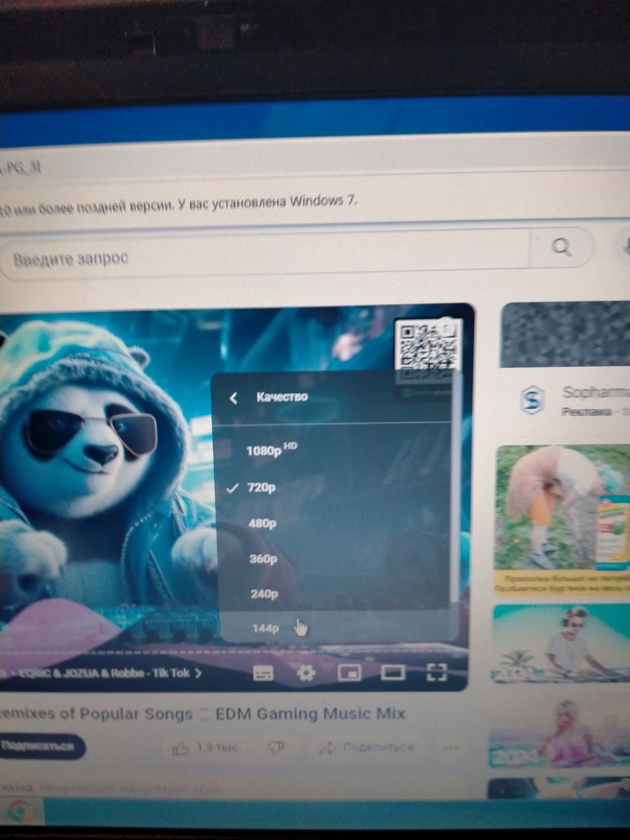The image size is (630, 840).
Task: Open chapter 'EQRIC & JOZUA & Robbe - Tik Tok'
Action: (110, 673)
